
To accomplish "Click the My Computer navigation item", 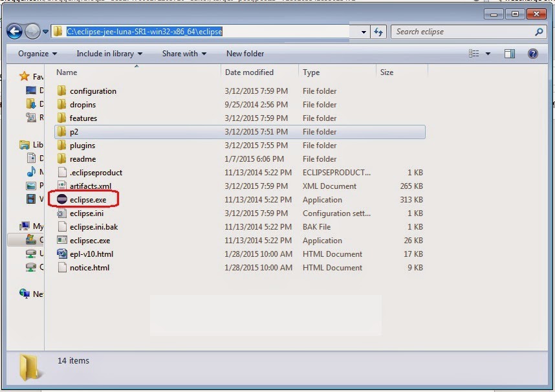I will pyautogui.click(x=31, y=226).
